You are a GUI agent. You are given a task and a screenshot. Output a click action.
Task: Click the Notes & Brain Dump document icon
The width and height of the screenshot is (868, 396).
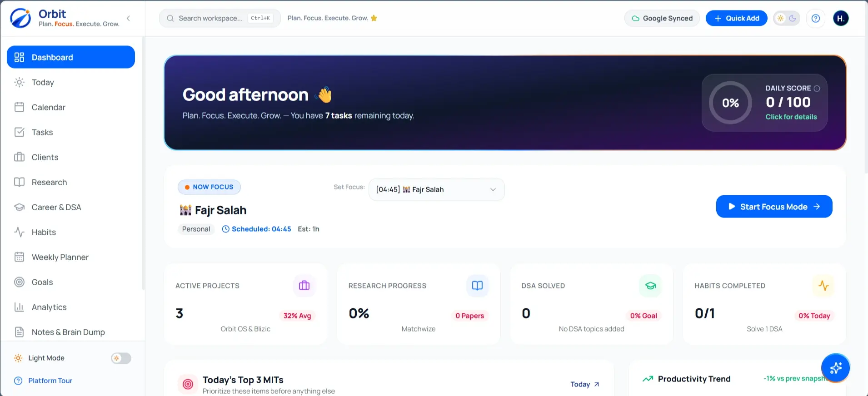pyautogui.click(x=19, y=332)
